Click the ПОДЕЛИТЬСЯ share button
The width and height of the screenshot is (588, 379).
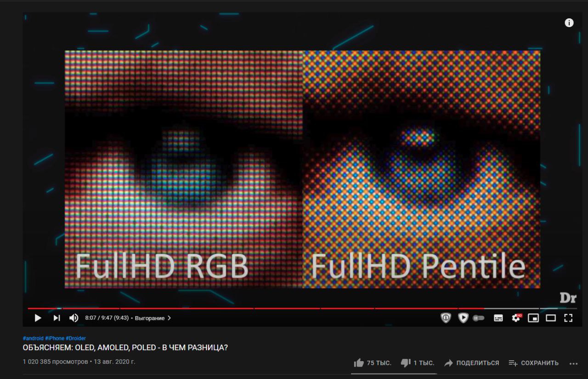471,363
